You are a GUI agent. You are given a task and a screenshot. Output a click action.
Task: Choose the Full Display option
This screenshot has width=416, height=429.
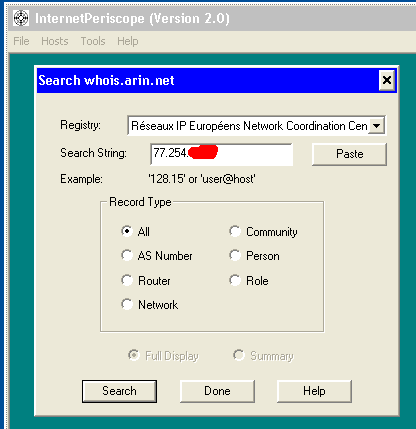click(163, 356)
